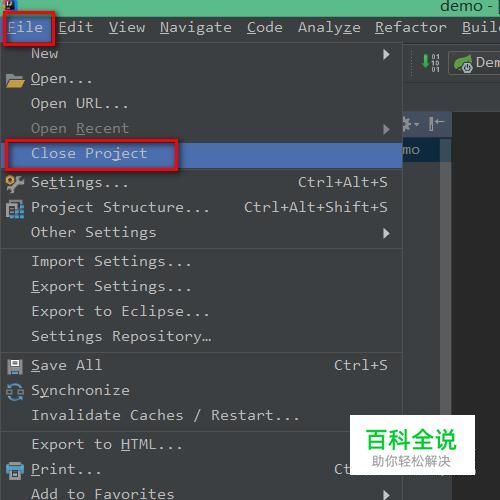Viewport: 500px width, 500px height.
Task: Expand the New submenu arrow
Action: click(386, 54)
